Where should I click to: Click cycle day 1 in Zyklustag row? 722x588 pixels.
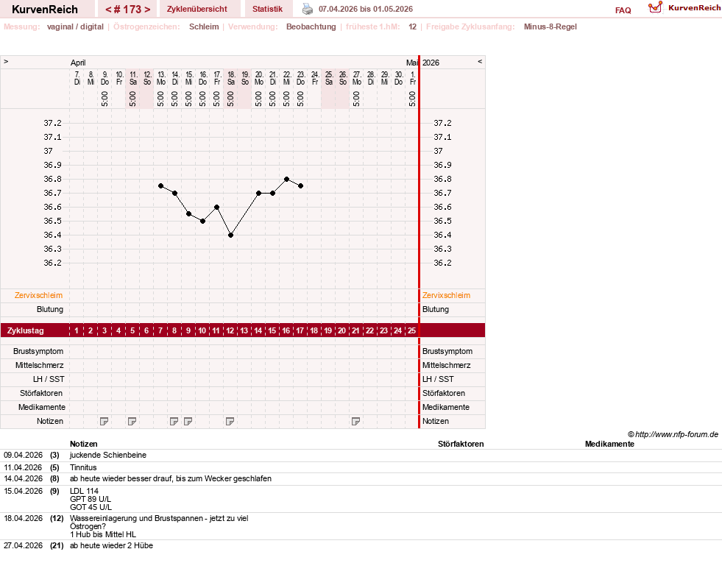[x=77, y=330]
